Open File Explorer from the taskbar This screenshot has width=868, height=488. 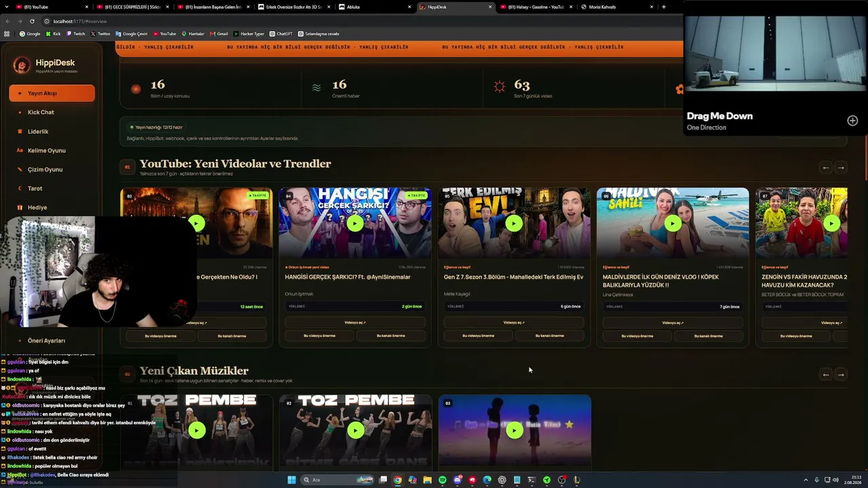tap(427, 480)
